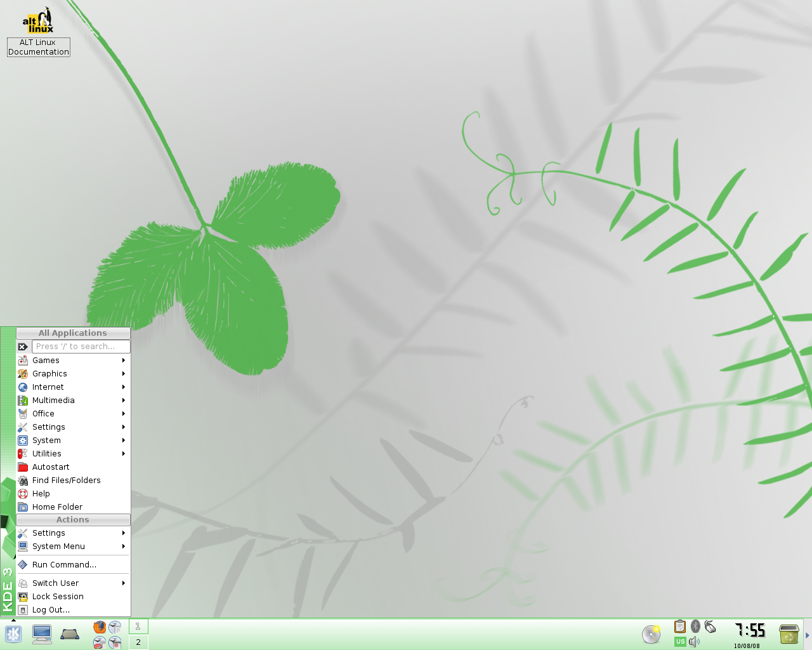The width and height of the screenshot is (812, 650).
Task: Open the KDE K menu button
Action: (13, 633)
